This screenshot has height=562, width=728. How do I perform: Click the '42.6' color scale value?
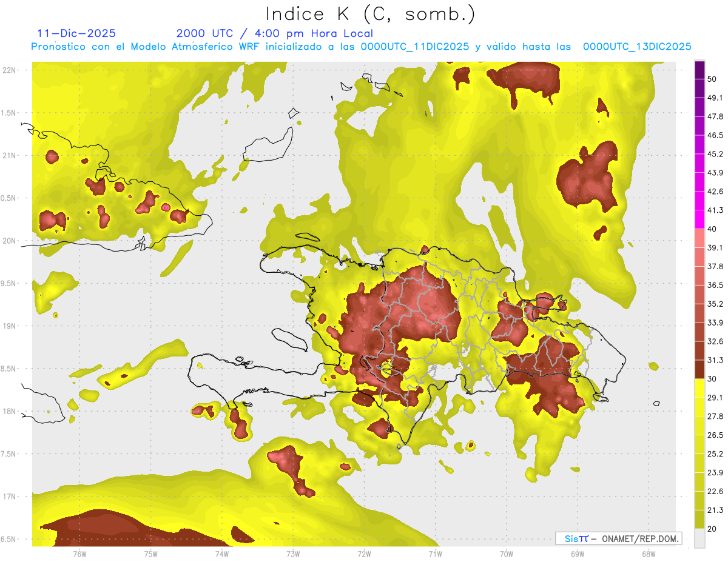tap(715, 192)
